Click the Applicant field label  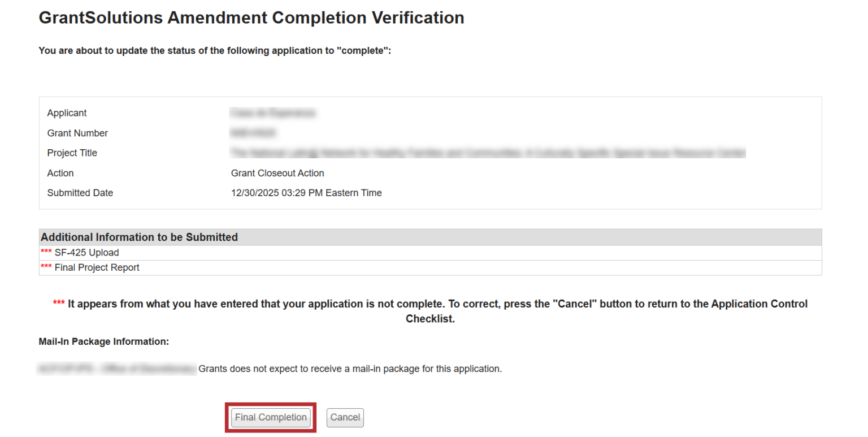(x=67, y=113)
